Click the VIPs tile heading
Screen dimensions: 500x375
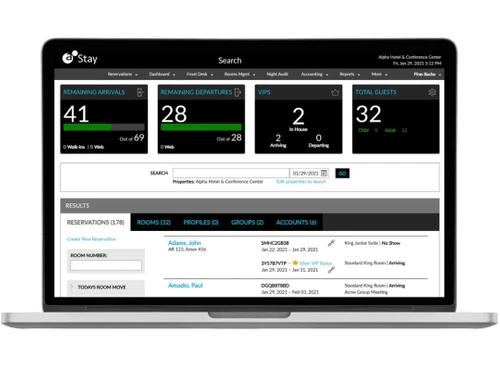(x=264, y=92)
